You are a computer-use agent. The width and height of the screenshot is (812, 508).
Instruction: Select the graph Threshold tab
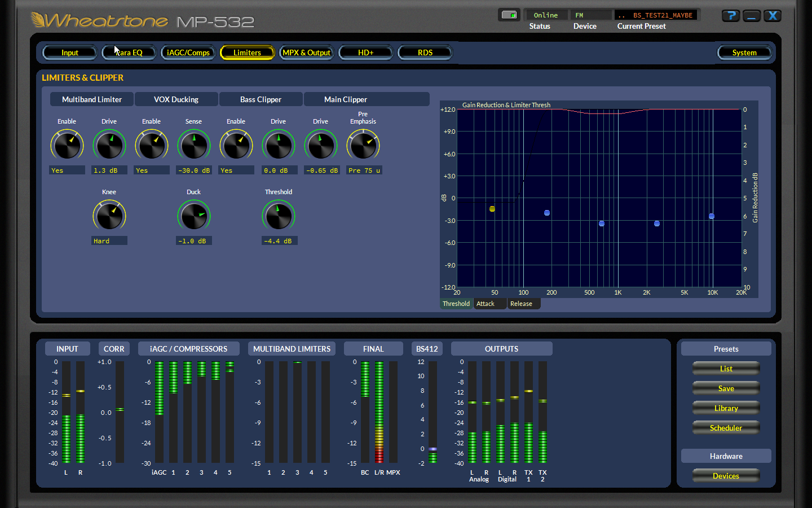coord(456,304)
